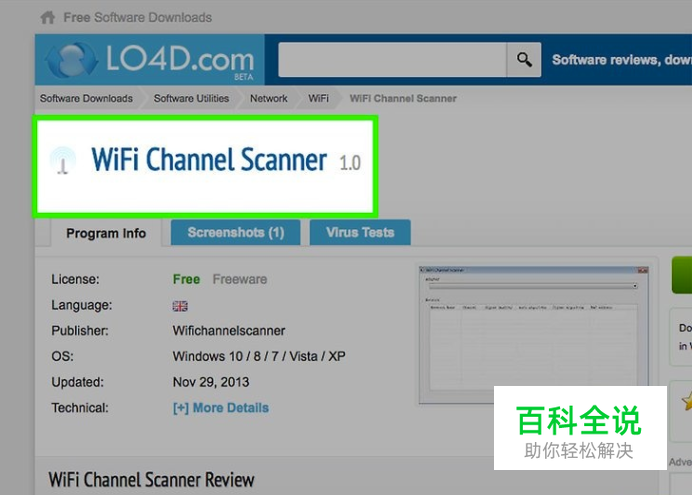The width and height of the screenshot is (692, 495).
Task: Click the gold star rating icon
Action: point(687,401)
